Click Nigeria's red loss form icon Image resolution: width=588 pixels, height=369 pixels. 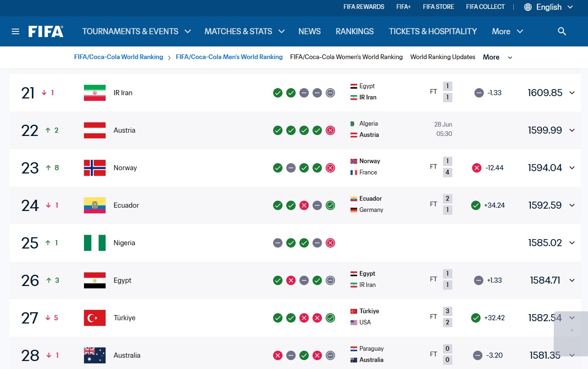click(330, 243)
